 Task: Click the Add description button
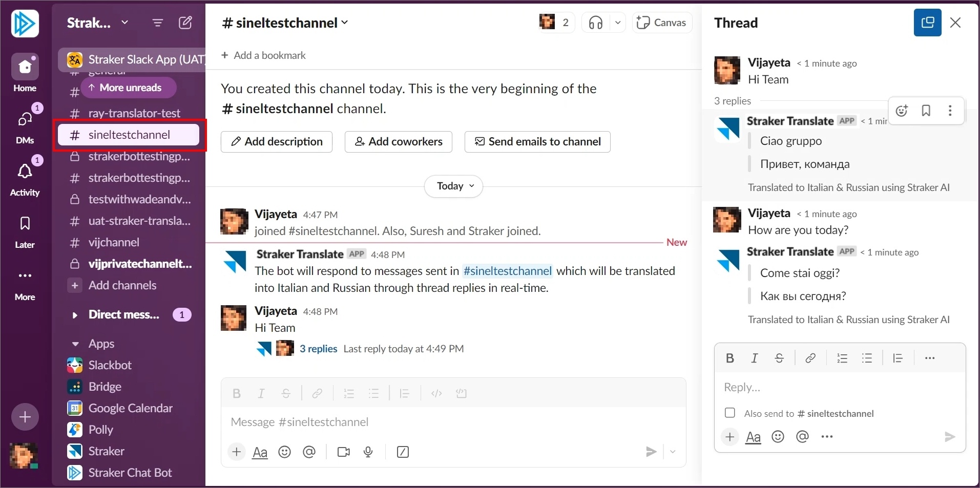tap(277, 142)
